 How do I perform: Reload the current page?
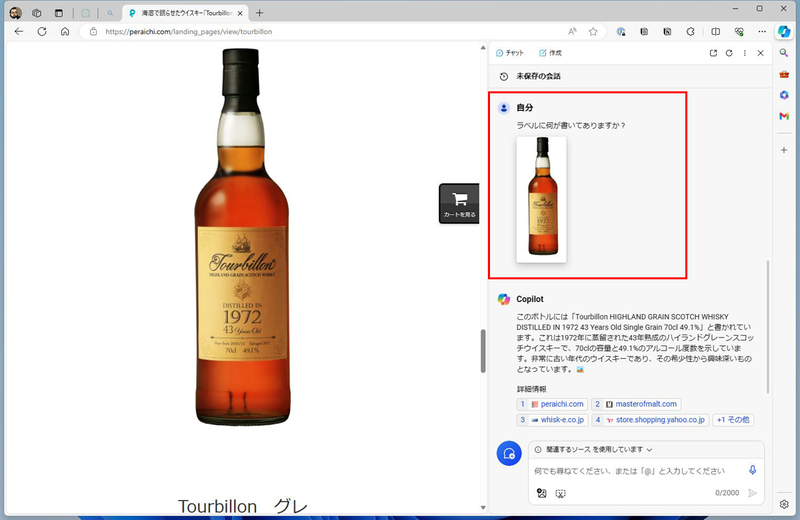42,32
